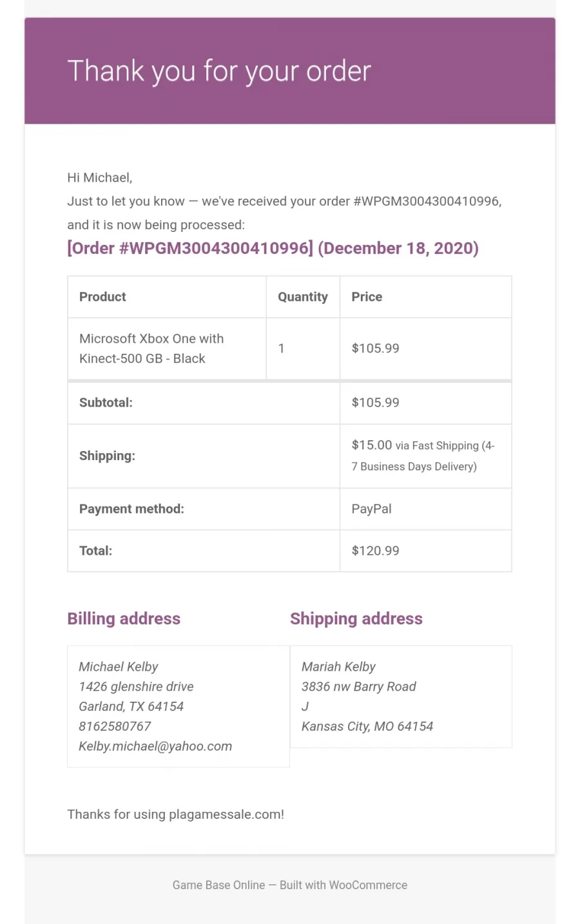This screenshot has height=924, width=580.
Task: Select the Microsoft Xbox One product name
Action: pyautogui.click(x=151, y=349)
